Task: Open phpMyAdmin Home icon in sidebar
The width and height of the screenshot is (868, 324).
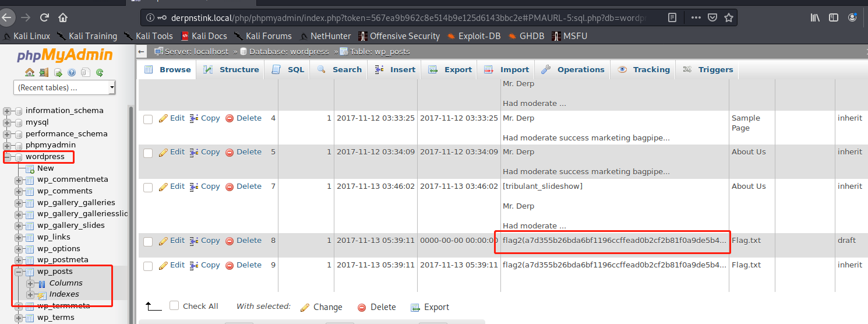Action: pos(30,72)
